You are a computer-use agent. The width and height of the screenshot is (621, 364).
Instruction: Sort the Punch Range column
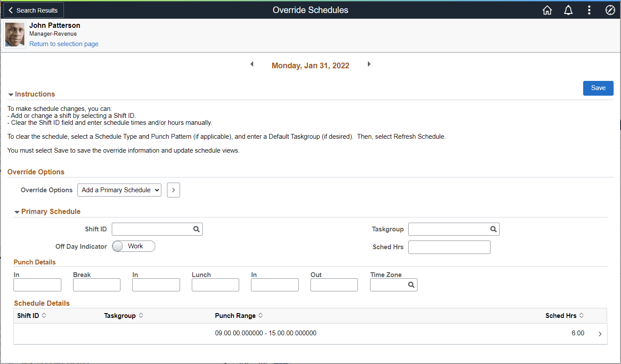pyautogui.click(x=238, y=315)
